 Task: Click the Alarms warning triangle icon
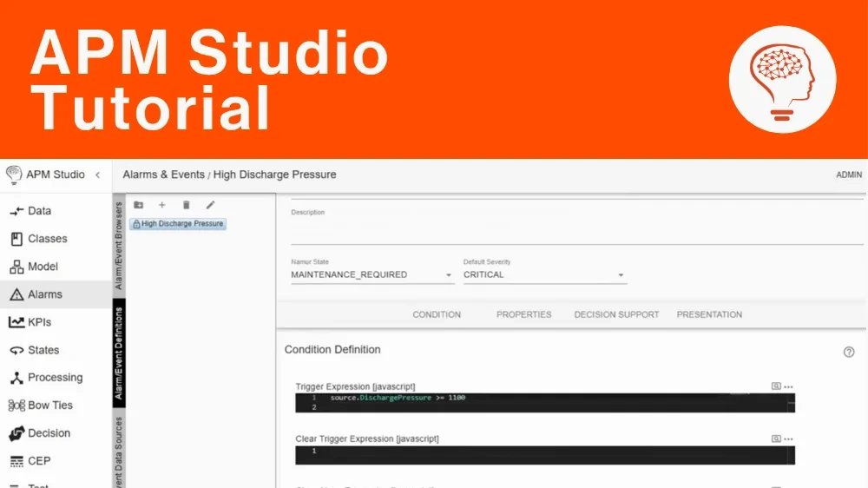(16, 294)
